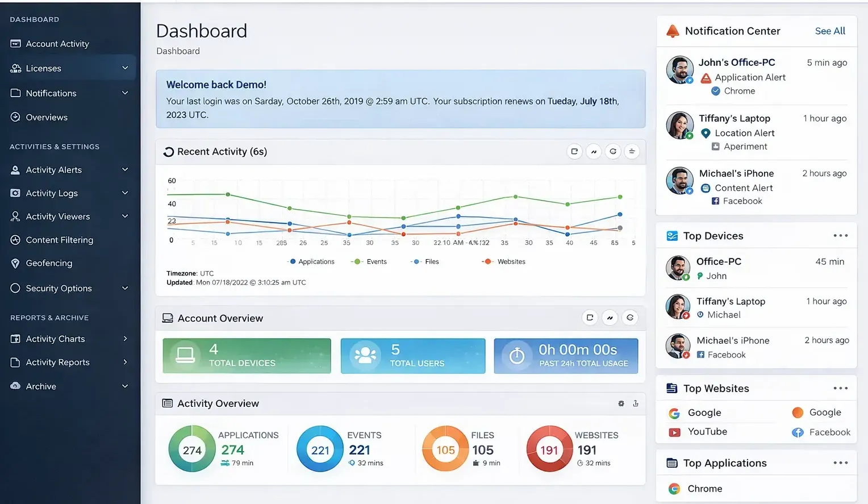Image resolution: width=868 pixels, height=504 pixels.
Task: Expand the Activity Logs chevron
Action: coord(125,193)
